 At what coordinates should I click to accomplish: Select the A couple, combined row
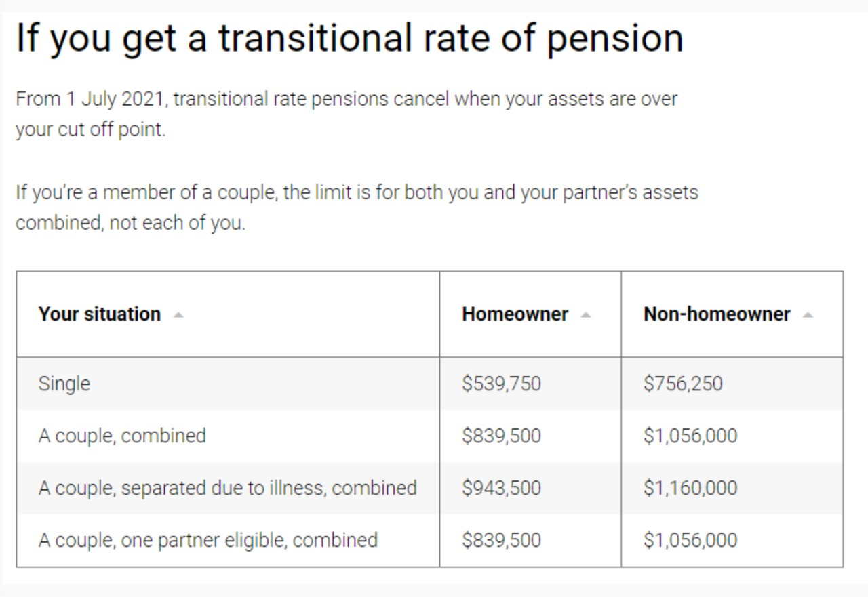[122, 436]
